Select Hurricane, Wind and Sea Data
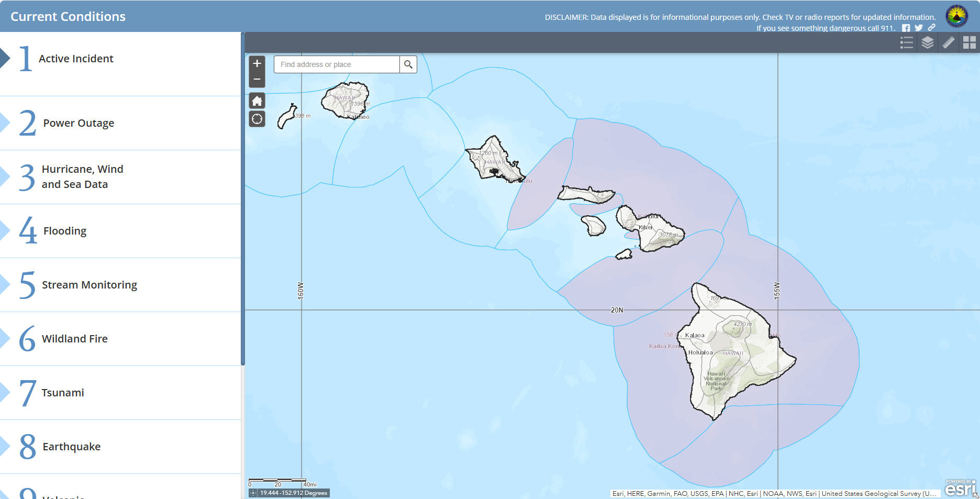This screenshot has width=980, height=499. click(x=82, y=176)
